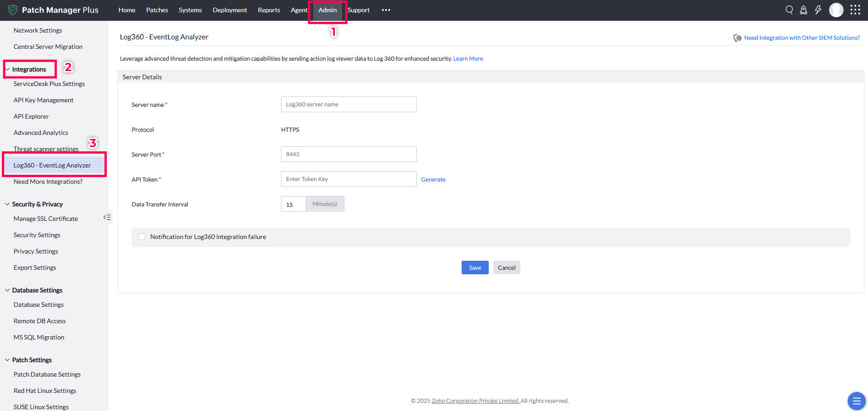Edit the Data Transfer Interval value
This screenshot has width=868, height=411.
tap(293, 204)
